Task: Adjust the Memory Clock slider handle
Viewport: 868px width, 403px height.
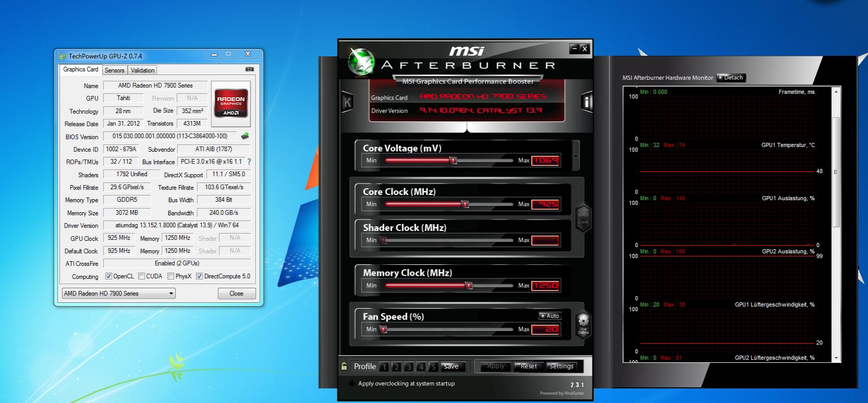Action: coord(468,285)
